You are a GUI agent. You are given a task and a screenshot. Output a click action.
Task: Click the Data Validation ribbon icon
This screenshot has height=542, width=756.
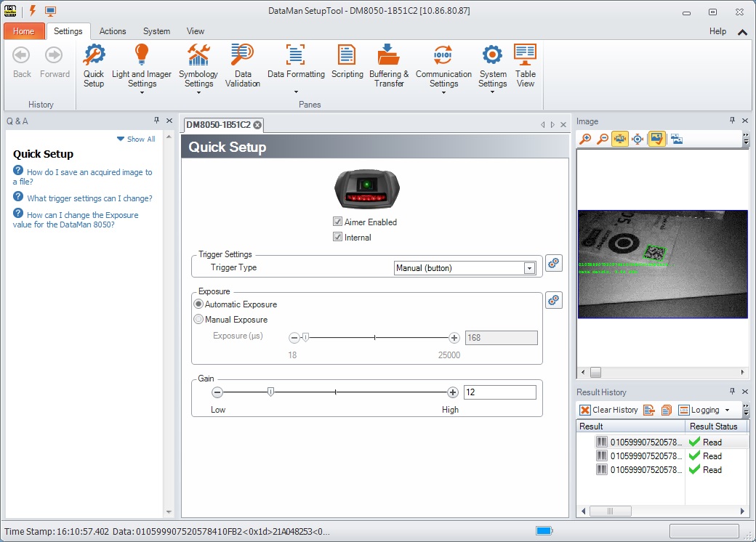click(242, 57)
